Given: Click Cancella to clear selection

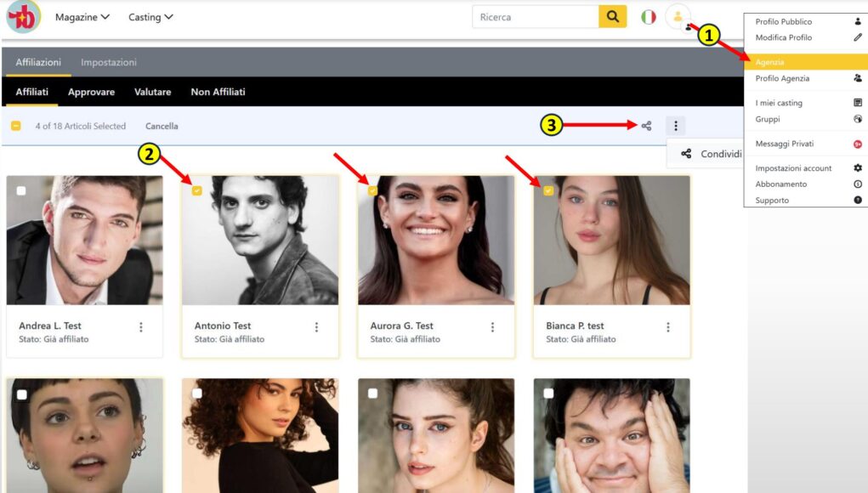Looking at the screenshot, I should [162, 126].
